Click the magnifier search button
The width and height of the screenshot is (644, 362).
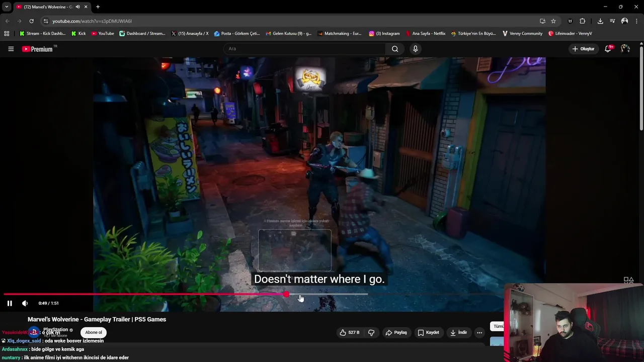tap(395, 49)
